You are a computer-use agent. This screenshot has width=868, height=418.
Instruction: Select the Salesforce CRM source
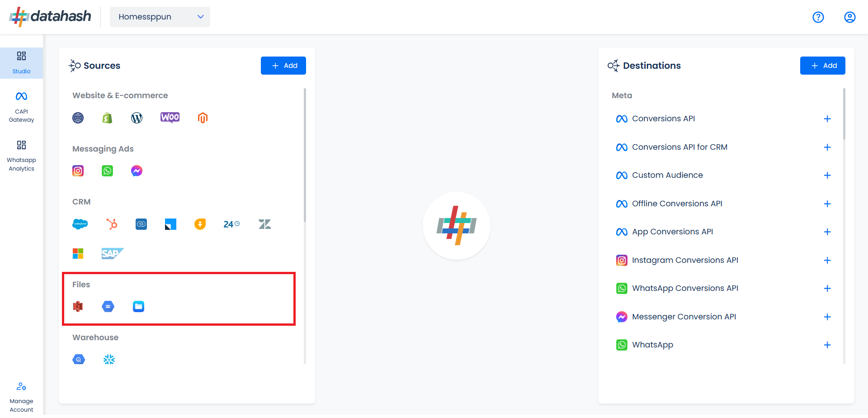(x=80, y=224)
